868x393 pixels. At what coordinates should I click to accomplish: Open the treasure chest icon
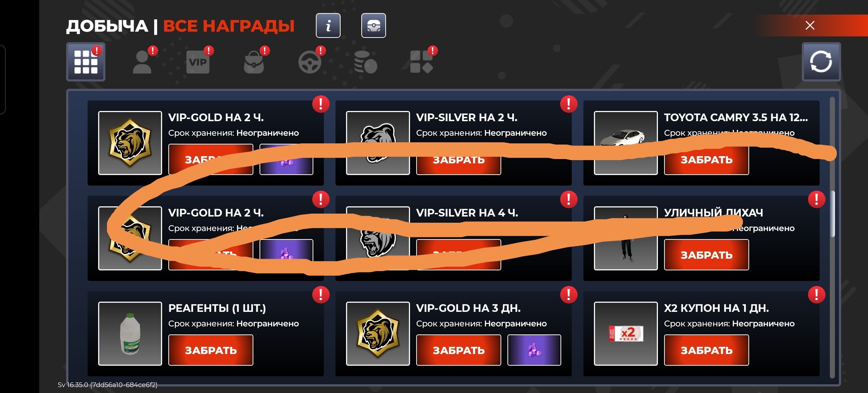(373, 25)
